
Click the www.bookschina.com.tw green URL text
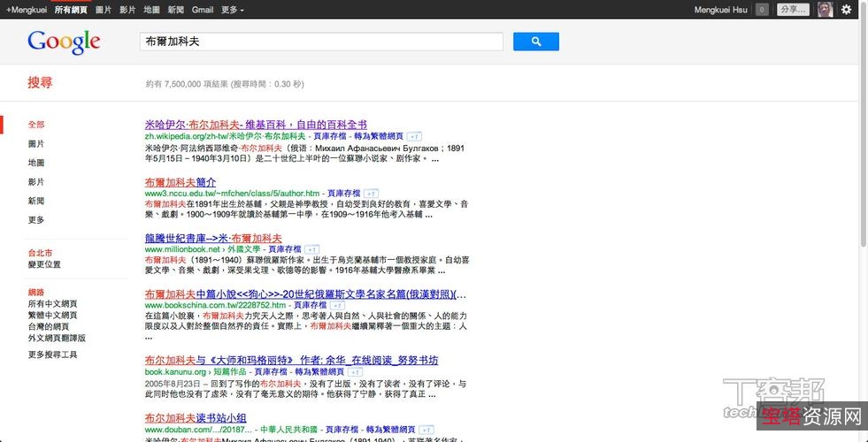pos(215,305)
